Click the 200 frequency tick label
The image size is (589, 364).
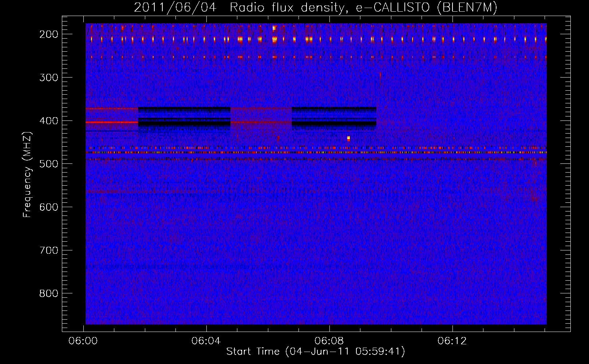(x=49, y=34)
